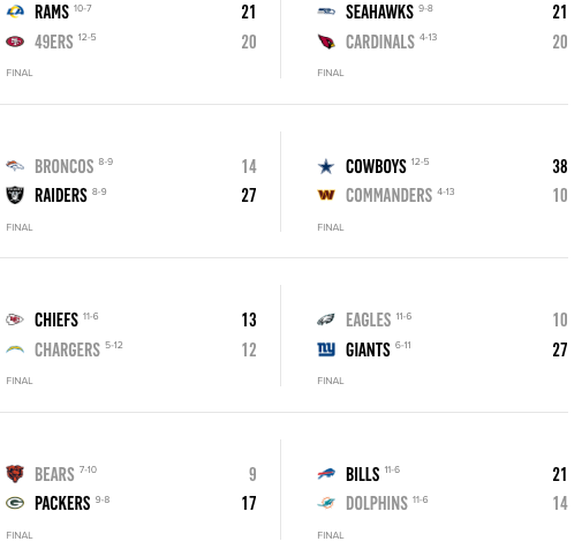Select the Cowboys score of 38
582x549 pixels.
(x=560, y=166)
